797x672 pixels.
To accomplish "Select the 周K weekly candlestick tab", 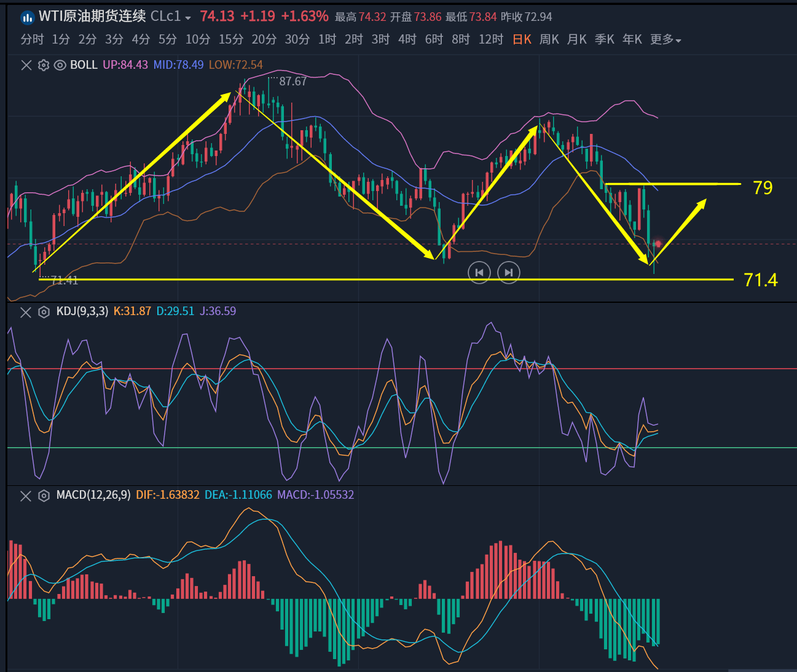I will tap(549, 39).
